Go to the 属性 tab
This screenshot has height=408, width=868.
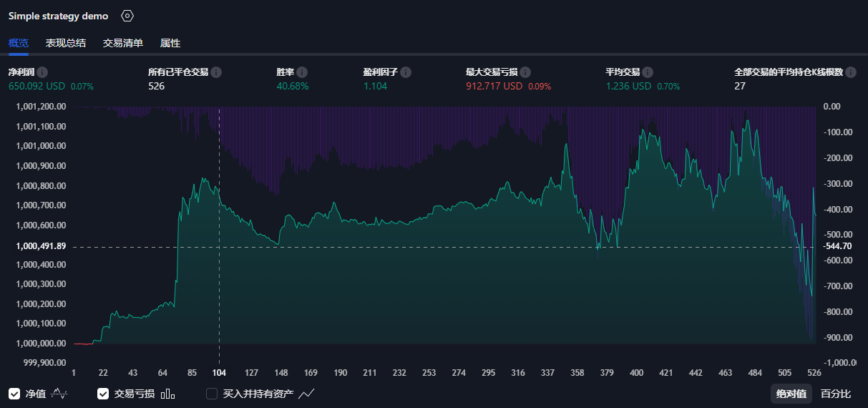point(170,43)
